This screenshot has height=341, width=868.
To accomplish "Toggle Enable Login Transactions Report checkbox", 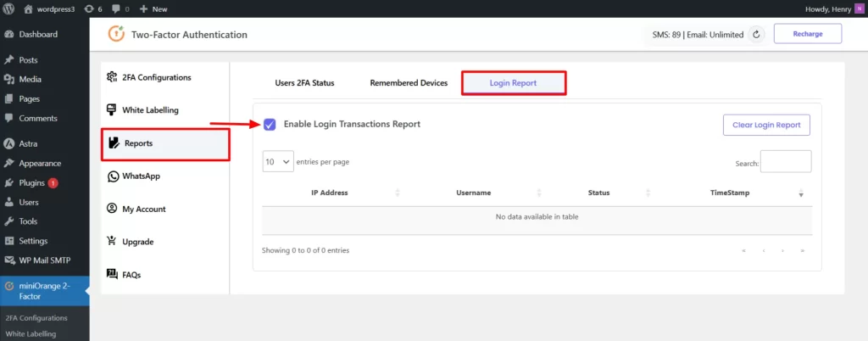I will 270,125.
